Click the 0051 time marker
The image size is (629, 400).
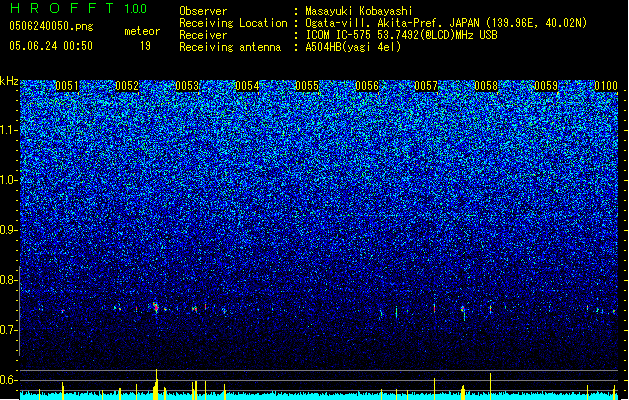[67, 86]
